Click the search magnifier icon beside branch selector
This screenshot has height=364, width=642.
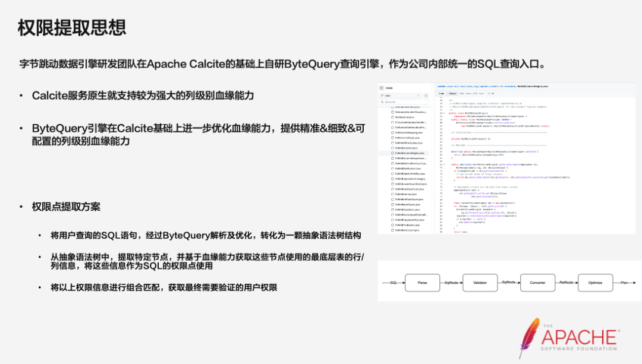point(426,96)
